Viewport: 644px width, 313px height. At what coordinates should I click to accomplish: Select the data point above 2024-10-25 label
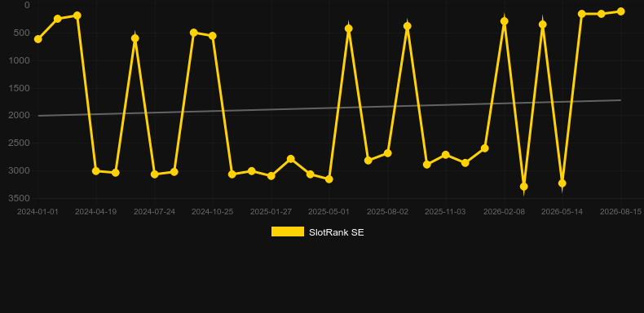coord(212,36)
